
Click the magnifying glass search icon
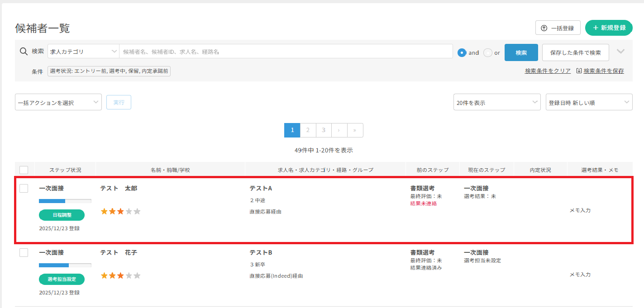[x=24, y=52]
